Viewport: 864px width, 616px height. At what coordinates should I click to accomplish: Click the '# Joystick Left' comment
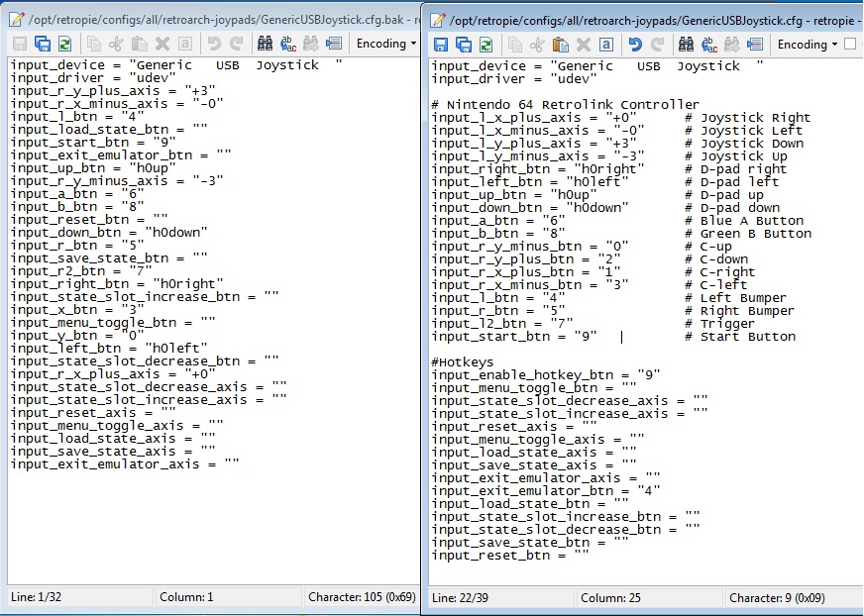tap(744, 130)
